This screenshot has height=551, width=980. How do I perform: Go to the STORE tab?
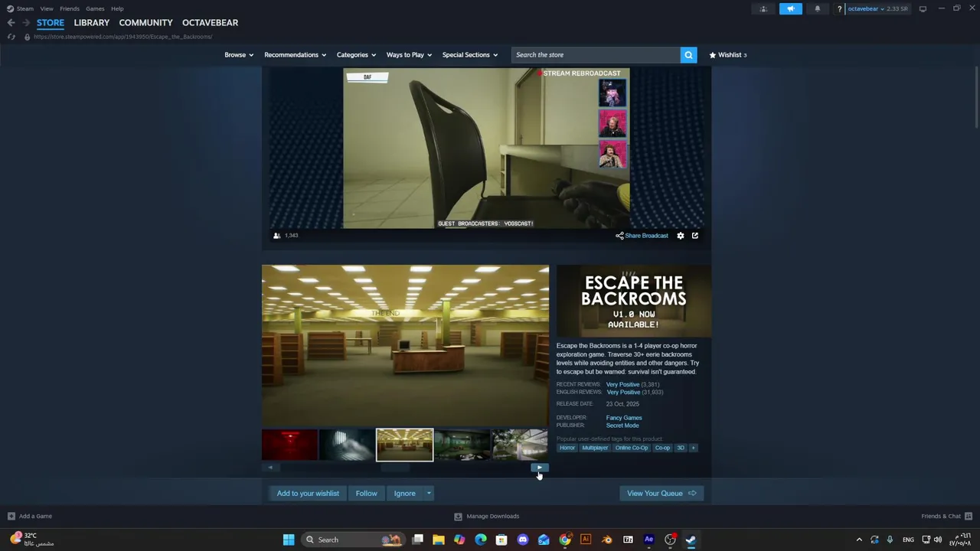51,23
